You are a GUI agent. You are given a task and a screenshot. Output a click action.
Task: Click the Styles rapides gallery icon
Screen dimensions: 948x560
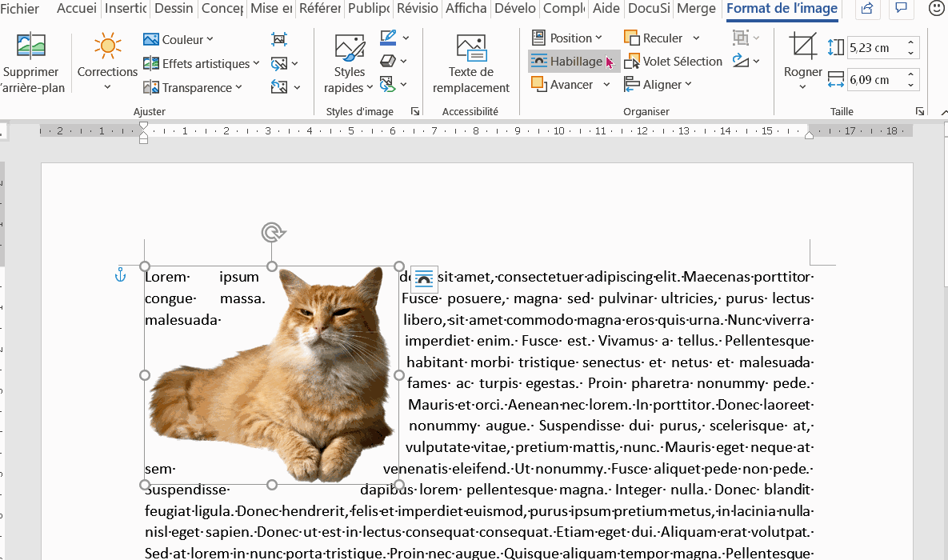point(350,48)
